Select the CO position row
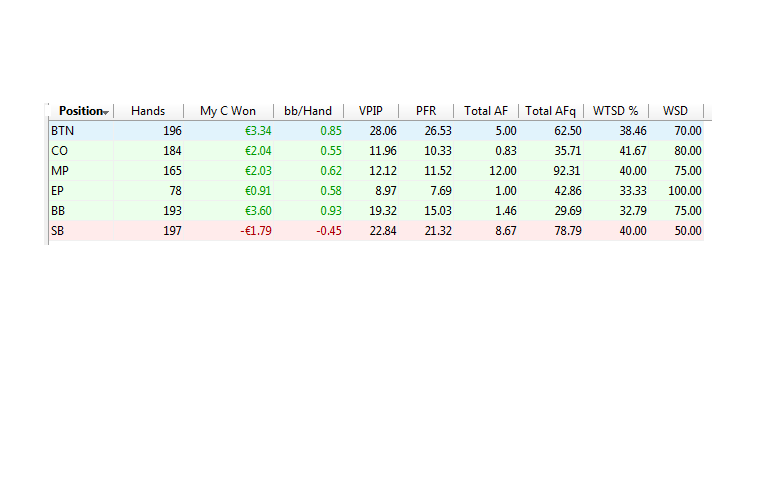The image size is (768, 480). click(376, 151)
